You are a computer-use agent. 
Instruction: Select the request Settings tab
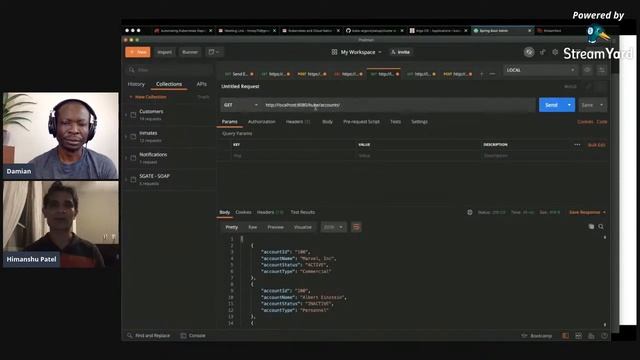tap(419, 122)
